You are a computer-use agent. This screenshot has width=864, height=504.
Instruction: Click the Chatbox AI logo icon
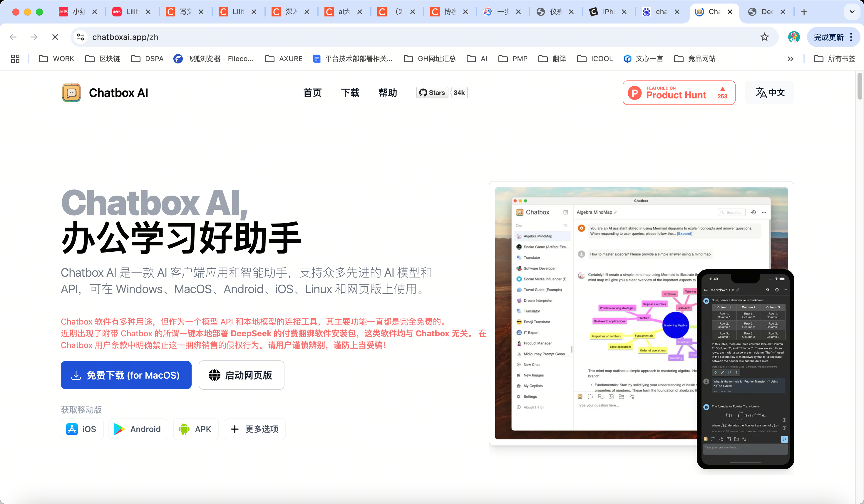tap(71, 93)
